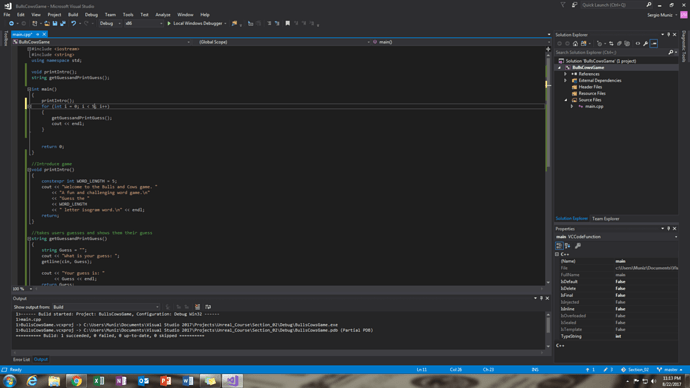
Task: Click the Navigate Backward toolbar icon
Action: point(11,23)
